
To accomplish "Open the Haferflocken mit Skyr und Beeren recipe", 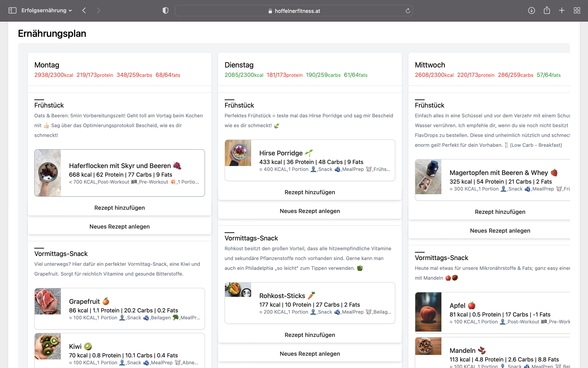I will pos(120,173).
